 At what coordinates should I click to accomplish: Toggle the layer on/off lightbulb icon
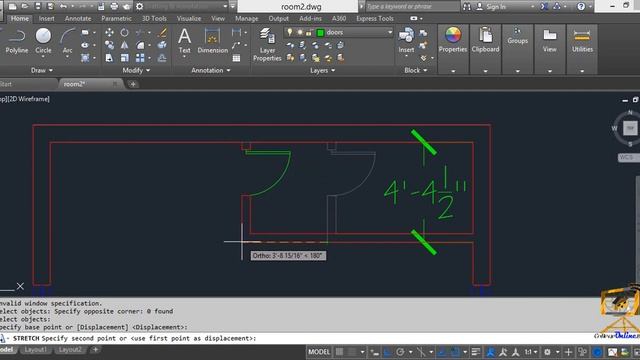289,32
